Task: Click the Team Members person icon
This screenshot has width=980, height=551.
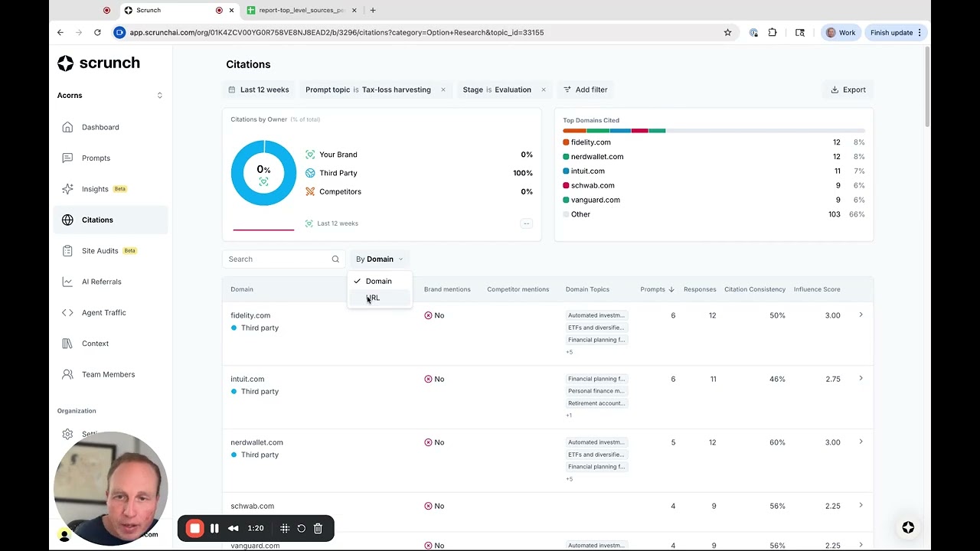Action: coord(67,374)
